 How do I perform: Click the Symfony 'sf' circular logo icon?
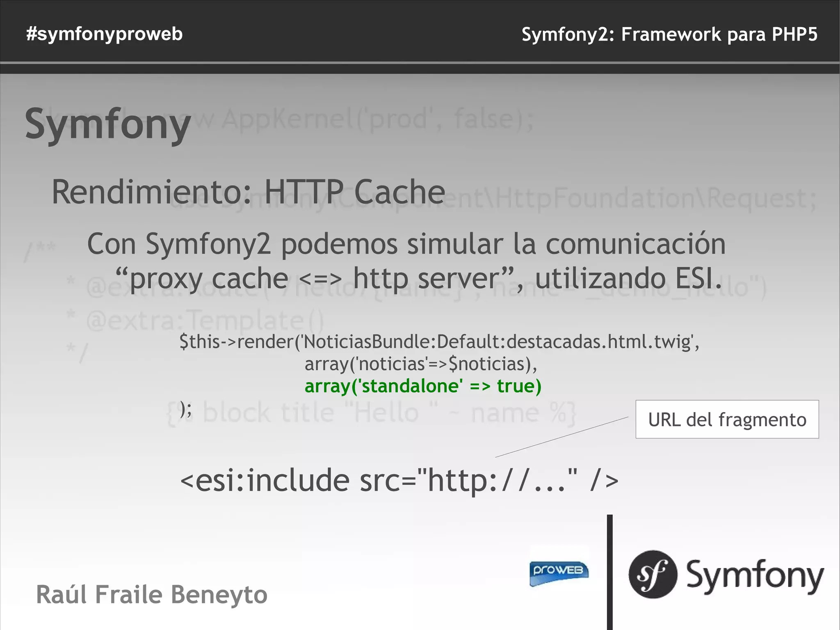pos(653,574)
